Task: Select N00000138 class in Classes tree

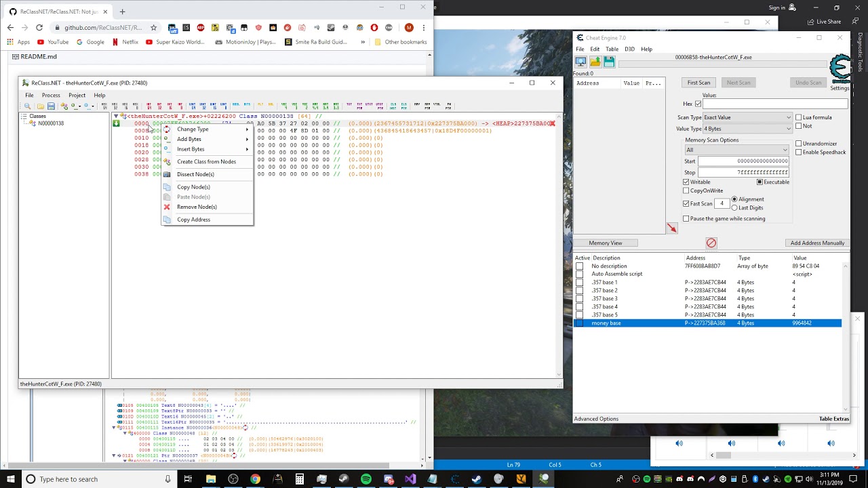Action: click(x=51, y=123)
